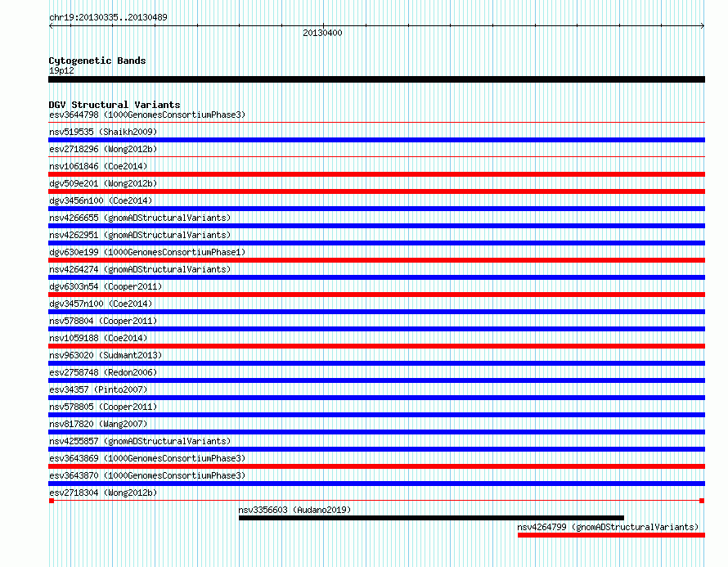Click the red bar under nsv4264799
Screen dimensions: 728x567
tap(612, 535)
